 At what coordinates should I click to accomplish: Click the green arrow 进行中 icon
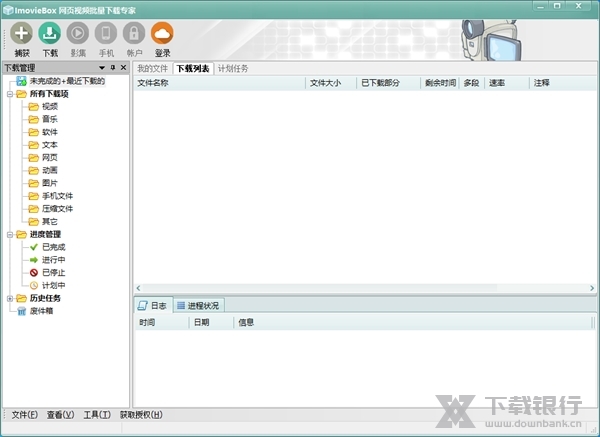pyautogui.click(x=34, y=260)
